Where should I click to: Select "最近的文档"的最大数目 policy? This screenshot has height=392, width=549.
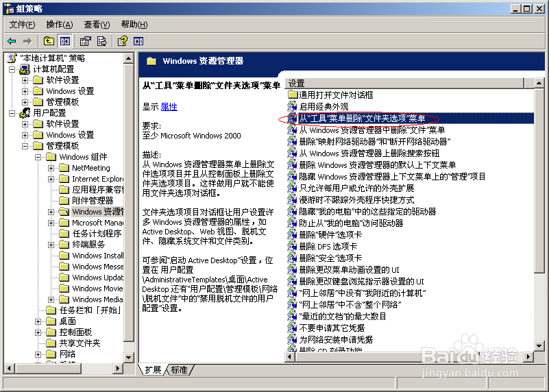coord(343,316)
